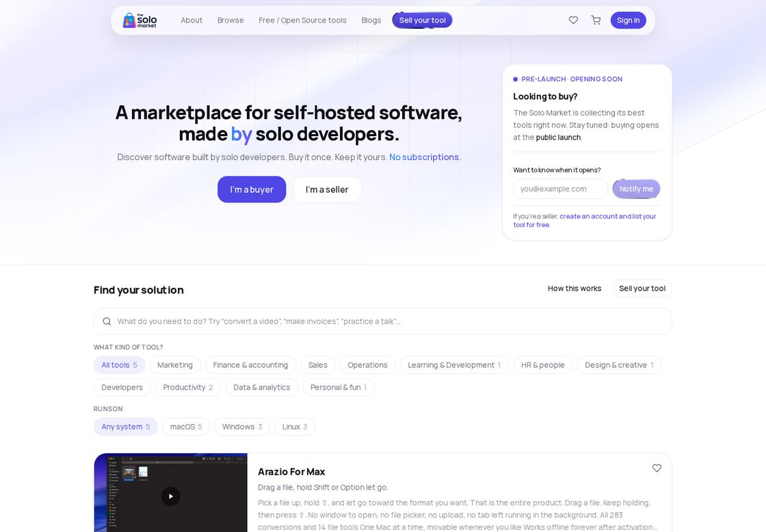Focus the 'What do you need to do' search box
The image size is (766, 532).
(382, 321)
